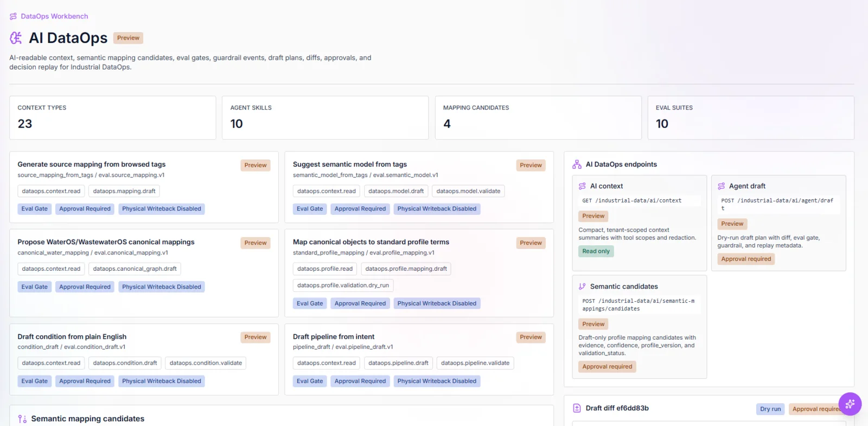
Task: Click the Draft diff ef6dd83b heading
Action: click(617, 408)
